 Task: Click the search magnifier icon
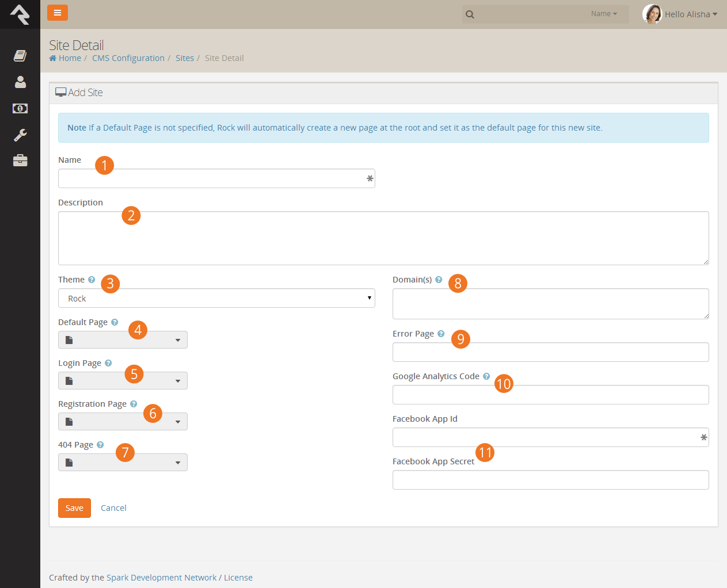point(470,14)
